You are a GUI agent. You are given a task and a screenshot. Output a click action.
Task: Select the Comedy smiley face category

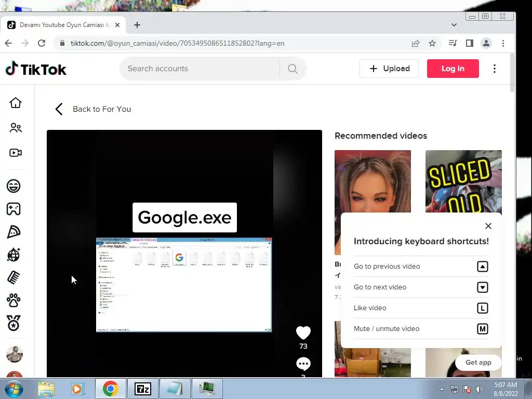click(14, 186)
